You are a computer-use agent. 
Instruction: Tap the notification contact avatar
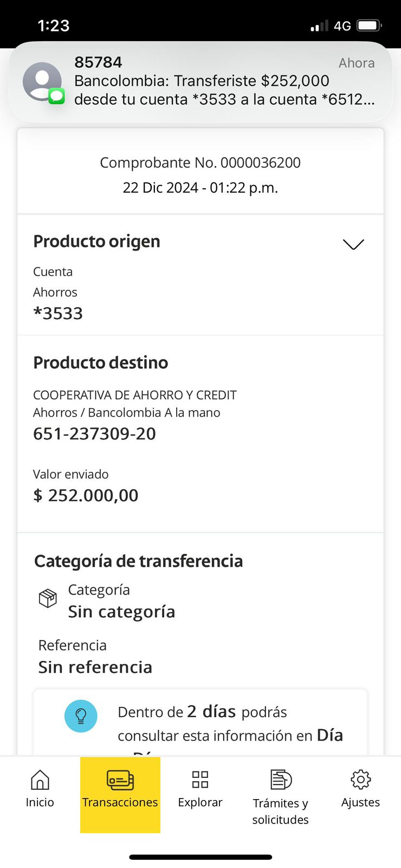[x=42, y=81]
